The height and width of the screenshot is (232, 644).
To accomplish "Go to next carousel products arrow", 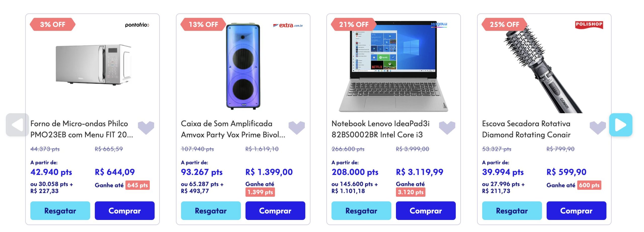I will pyautogui.click(x=621, y=125).
